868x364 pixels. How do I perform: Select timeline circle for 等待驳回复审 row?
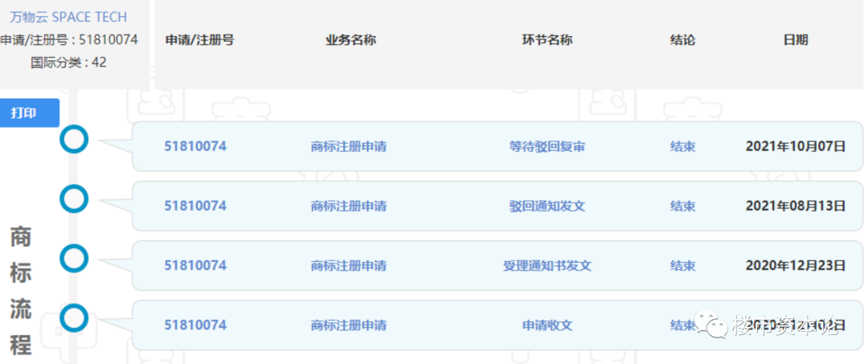[74, 139]
